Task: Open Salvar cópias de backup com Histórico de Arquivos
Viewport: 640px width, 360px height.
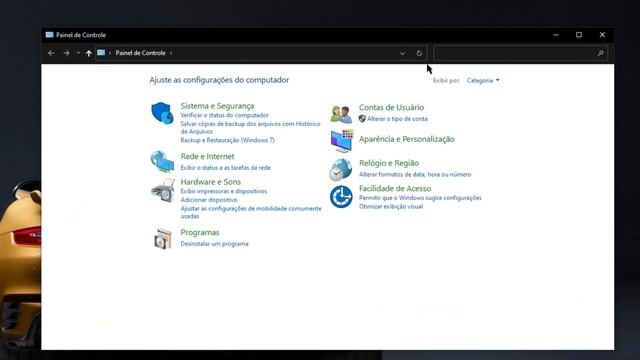Action: tap(250, 127)
